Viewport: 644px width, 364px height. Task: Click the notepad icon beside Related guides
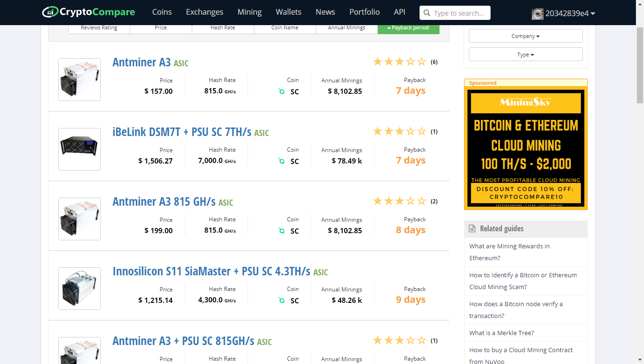coord(472,228)
